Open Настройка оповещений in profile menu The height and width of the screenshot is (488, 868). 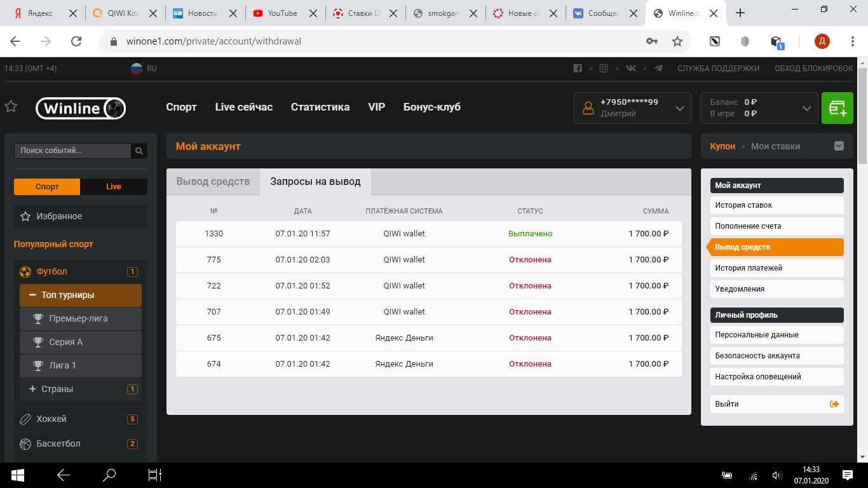776,377
